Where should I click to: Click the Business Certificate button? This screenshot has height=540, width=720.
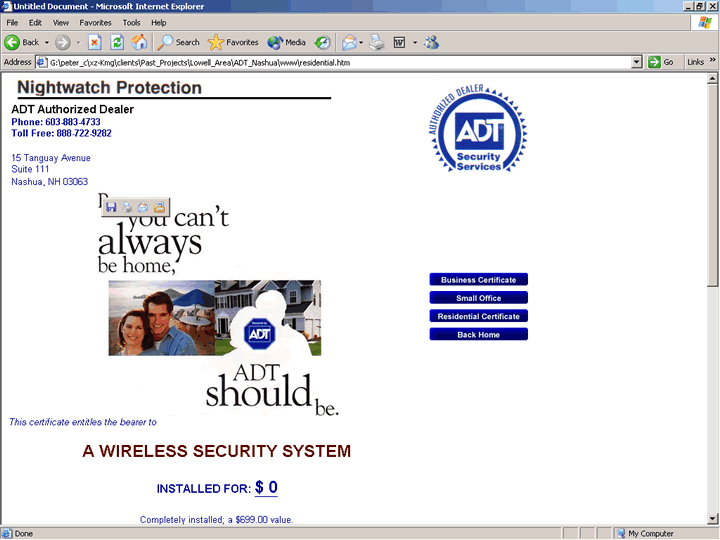click(478, 280)
